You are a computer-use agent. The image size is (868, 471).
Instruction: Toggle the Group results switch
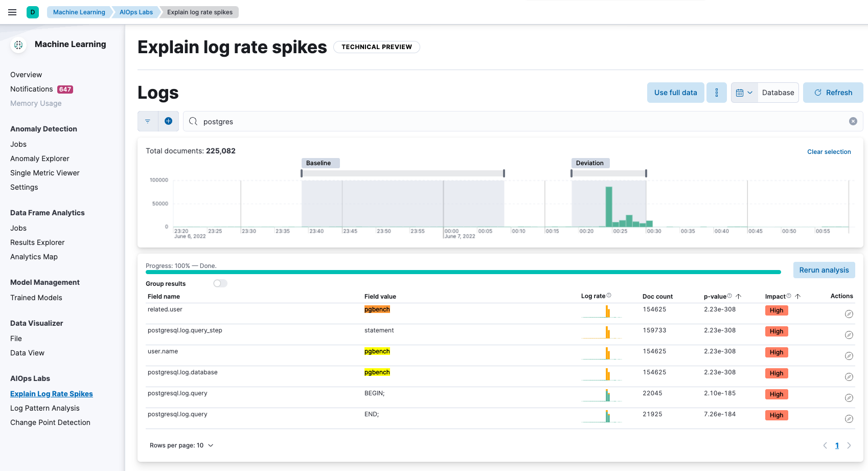click(220, 283)
